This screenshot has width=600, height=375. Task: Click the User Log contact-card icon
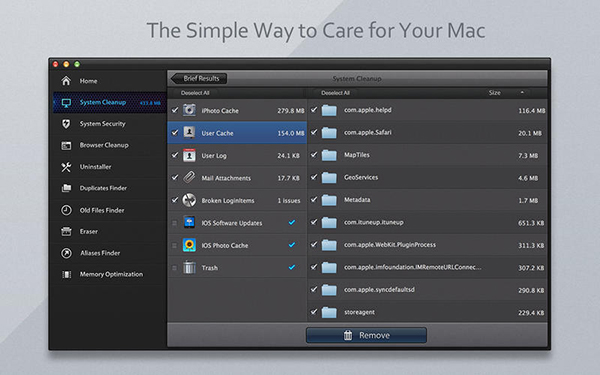pos(189,155)
